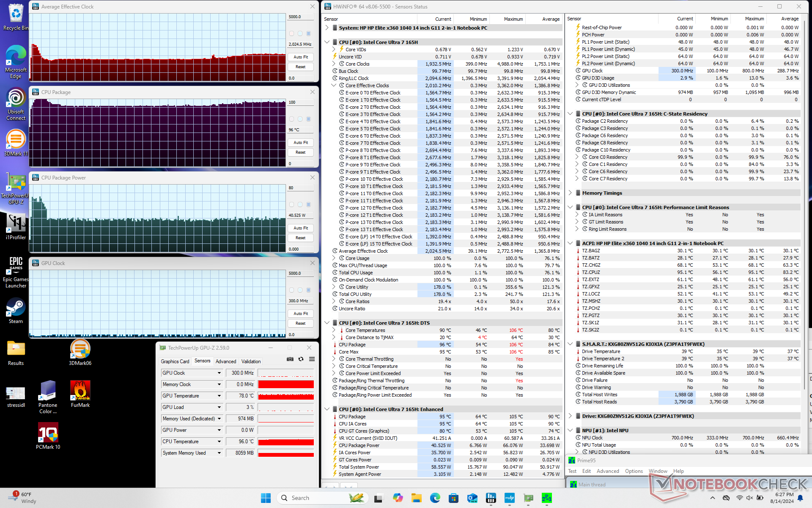812x508 pixels.
Task: Open the Windows Start menu
Action: tap(266, 498)
